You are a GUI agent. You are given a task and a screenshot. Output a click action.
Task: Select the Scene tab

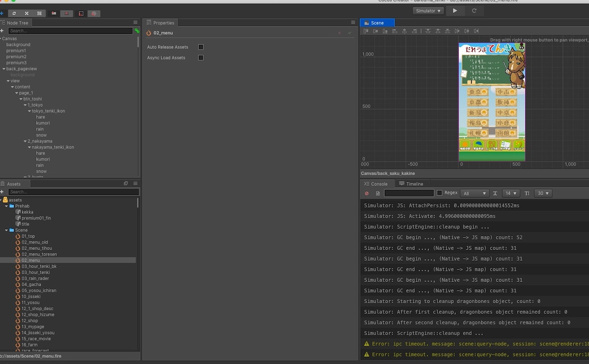click(x=377, y=23)
